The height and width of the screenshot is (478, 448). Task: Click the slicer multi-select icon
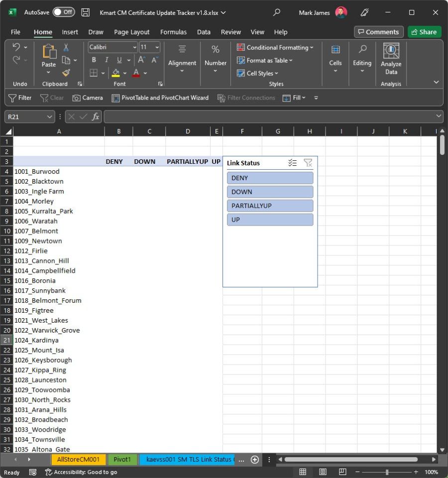(292, 163)
